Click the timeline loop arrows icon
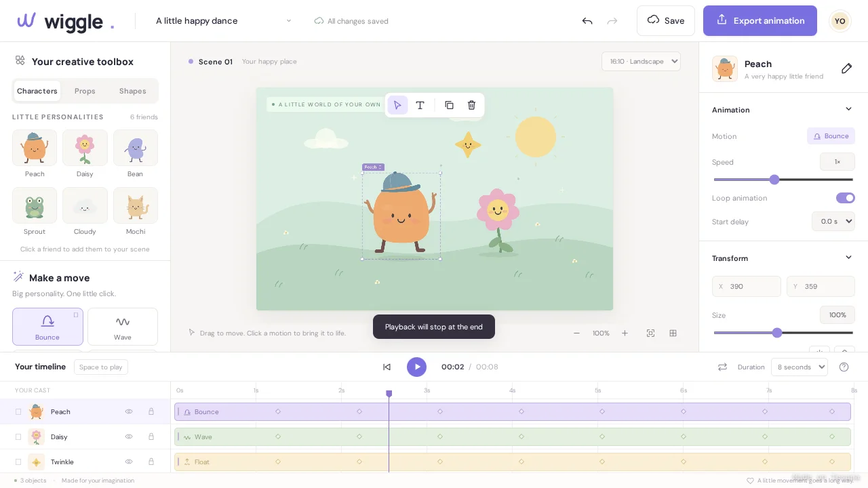 pyautogui.click(x=722, y=367)
